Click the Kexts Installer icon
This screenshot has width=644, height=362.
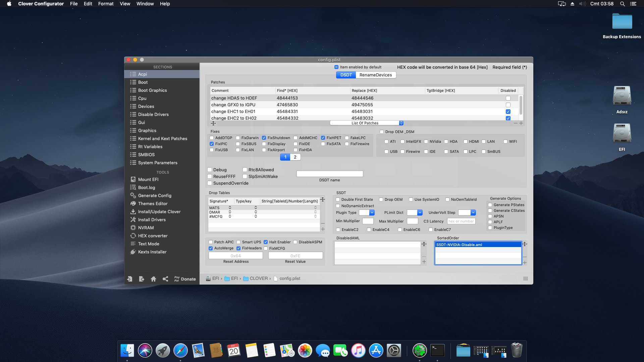[x=133, y=252]
